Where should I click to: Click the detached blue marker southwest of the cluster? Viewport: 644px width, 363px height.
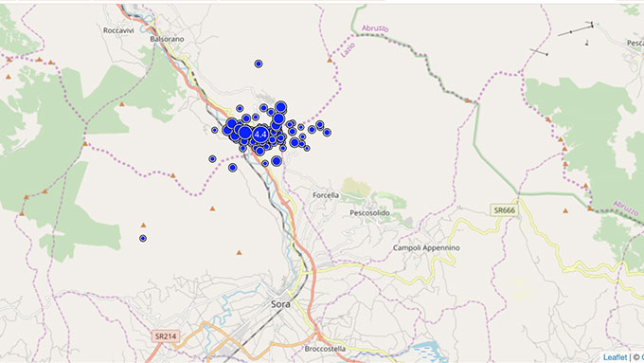(232, 168)
